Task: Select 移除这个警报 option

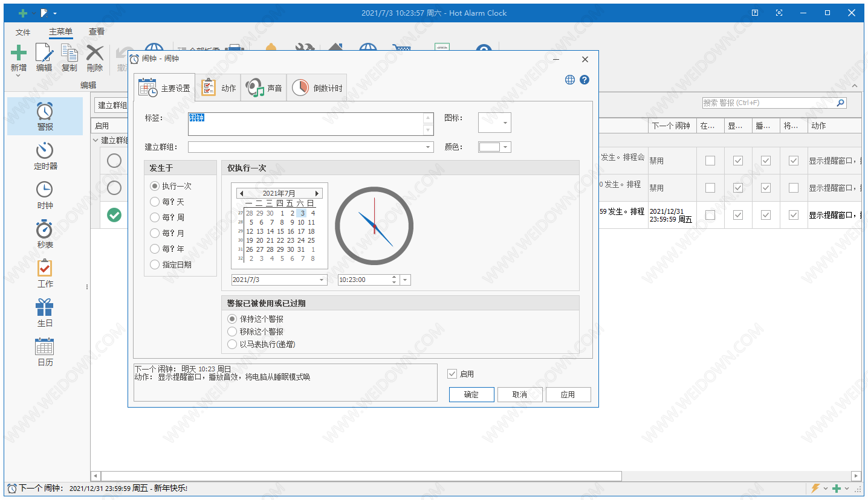Action: [256, 332]
